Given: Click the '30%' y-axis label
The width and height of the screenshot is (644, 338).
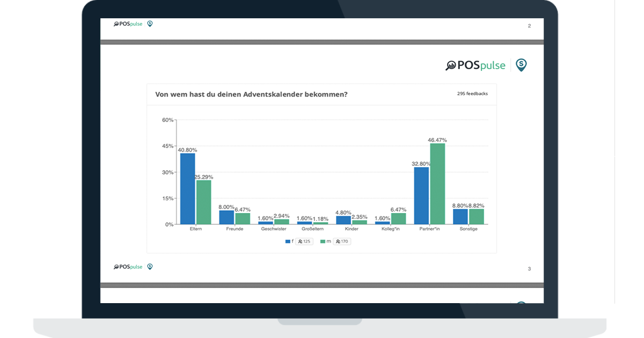Looking at the screenshot, I should 168,172.
